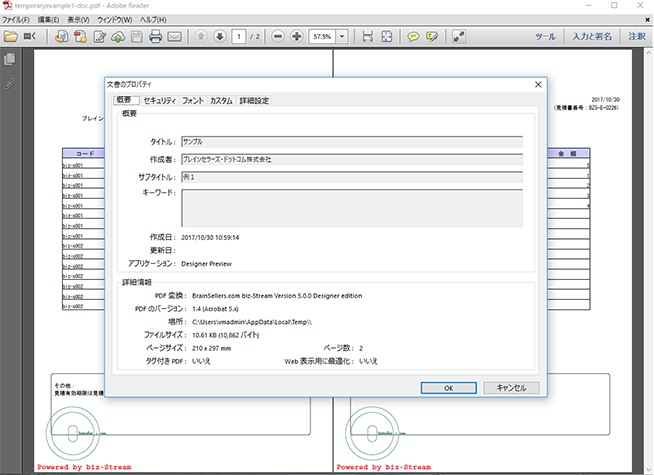The image size is (654, 475).
Task: Click the Open file folder icon
Action: (10, 36)
